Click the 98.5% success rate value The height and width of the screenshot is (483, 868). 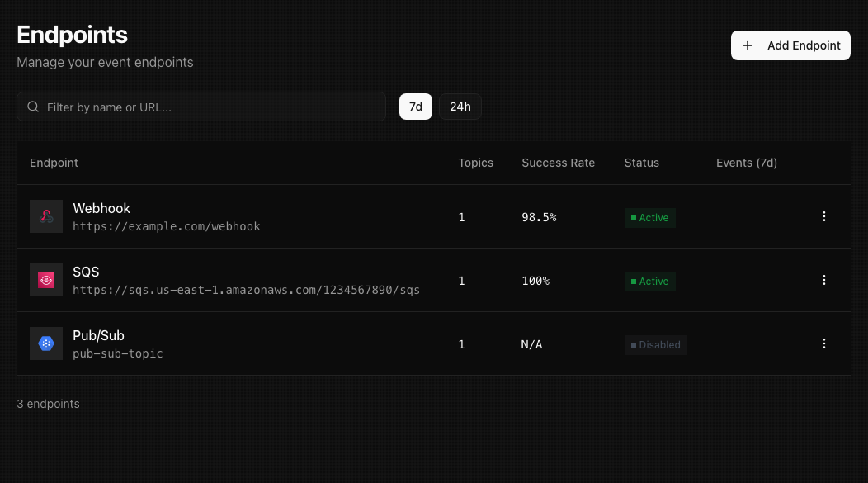[539, 218]
